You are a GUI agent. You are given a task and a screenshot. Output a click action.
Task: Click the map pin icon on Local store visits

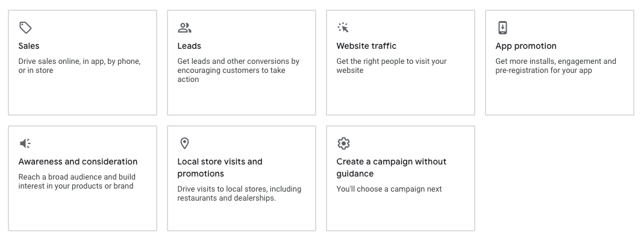[184, 143]
